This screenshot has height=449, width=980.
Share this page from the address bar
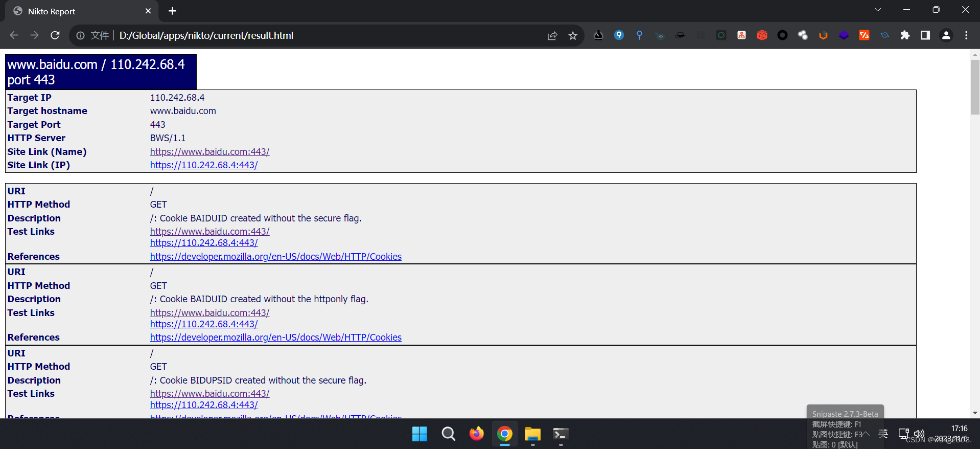(552, 35)
